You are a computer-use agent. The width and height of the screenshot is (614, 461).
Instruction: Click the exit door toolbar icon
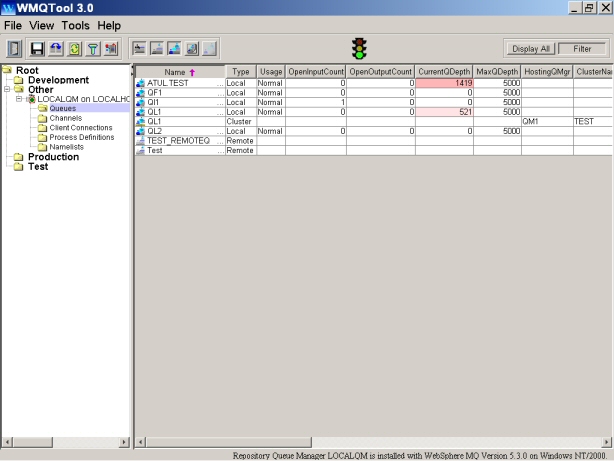pos(14,49)
